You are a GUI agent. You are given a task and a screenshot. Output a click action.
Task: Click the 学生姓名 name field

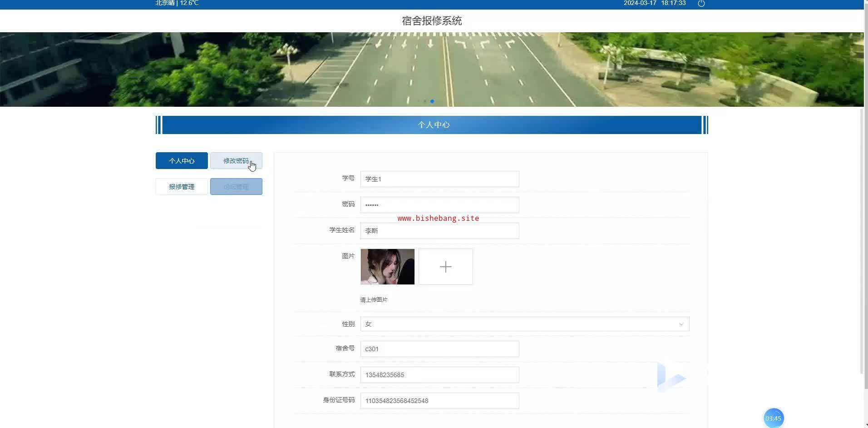[439, 231]
